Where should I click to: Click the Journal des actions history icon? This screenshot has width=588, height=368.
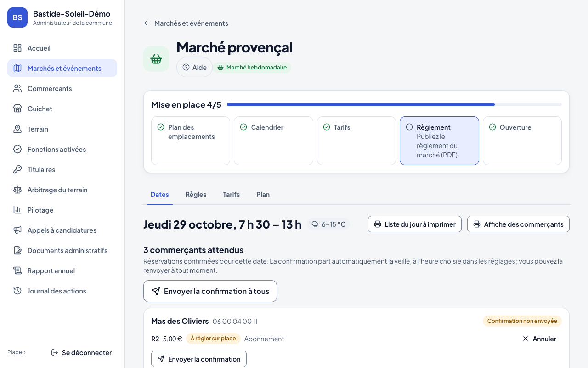[17, 291]
